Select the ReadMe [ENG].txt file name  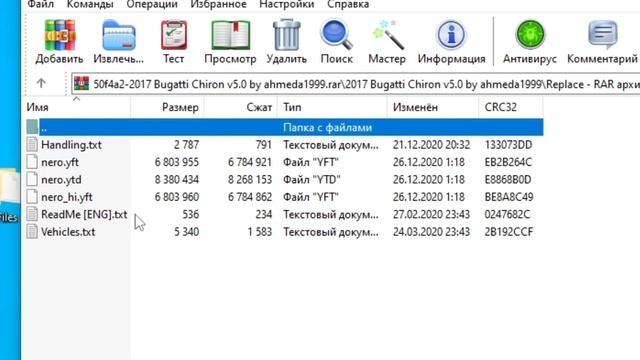pyautogui.click(x=84, y=214)
